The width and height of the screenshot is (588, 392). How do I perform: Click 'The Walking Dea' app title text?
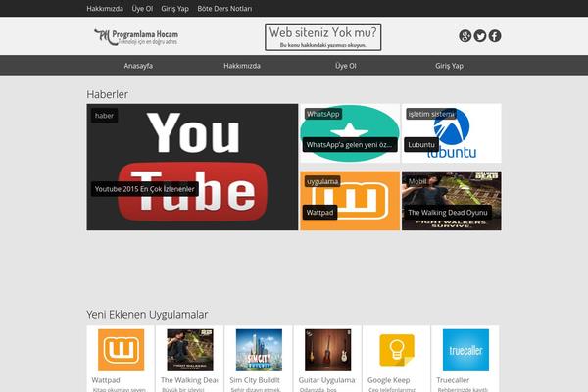(x=189, y=380)
